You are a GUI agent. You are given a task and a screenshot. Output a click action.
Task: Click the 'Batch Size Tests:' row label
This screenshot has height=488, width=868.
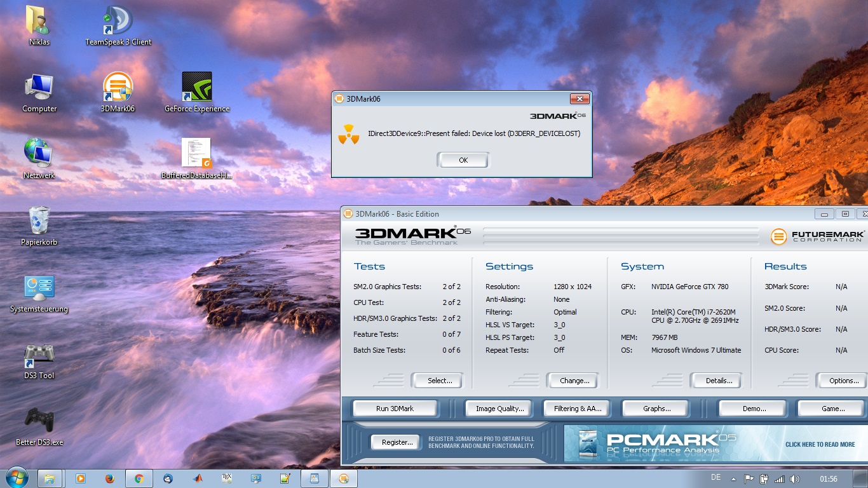(x=379, y=350)
